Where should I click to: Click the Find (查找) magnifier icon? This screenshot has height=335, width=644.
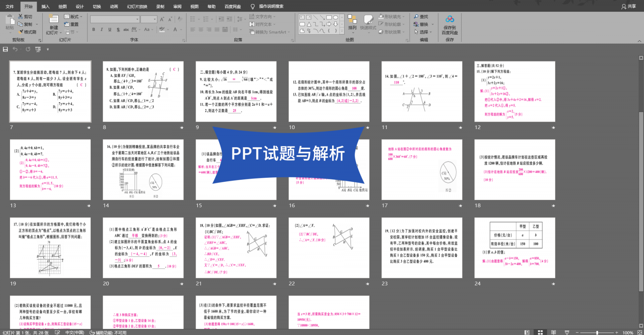click(416, 16)
